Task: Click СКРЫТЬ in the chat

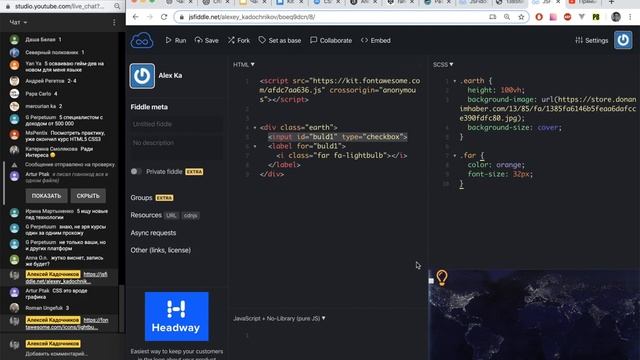Action: point(88,196)
